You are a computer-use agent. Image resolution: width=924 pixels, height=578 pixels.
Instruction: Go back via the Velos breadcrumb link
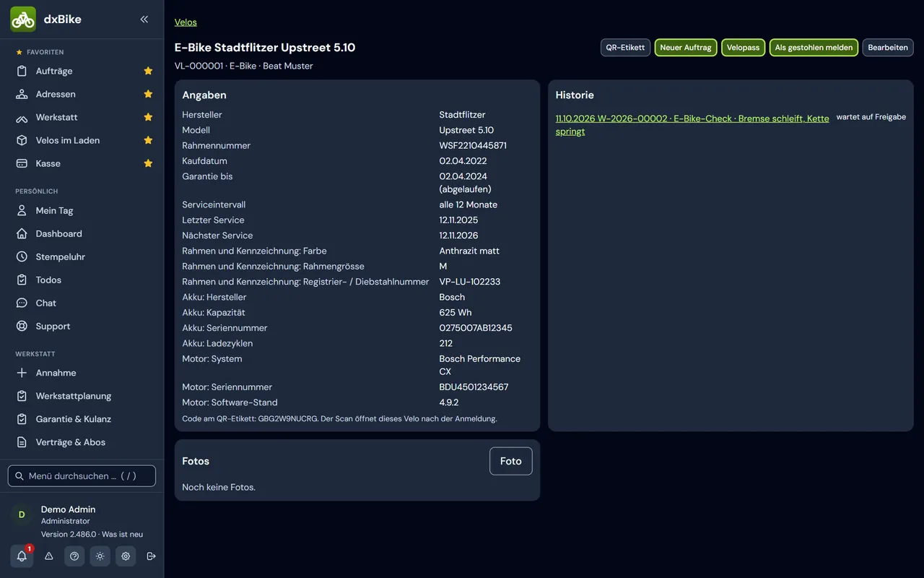pyautogui.click(x=186, y=22)
